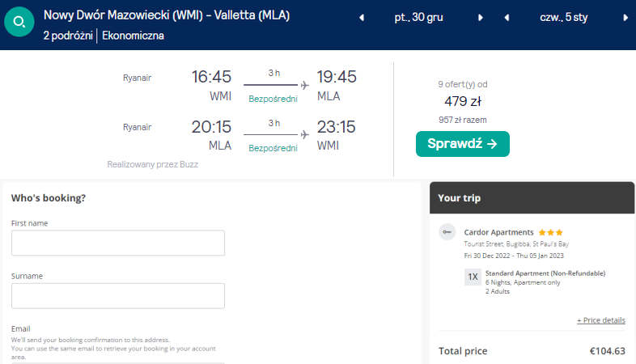Click the outbound flight airplane icon
The width and height of the screenshot is (636, 364).
(305, 84)
